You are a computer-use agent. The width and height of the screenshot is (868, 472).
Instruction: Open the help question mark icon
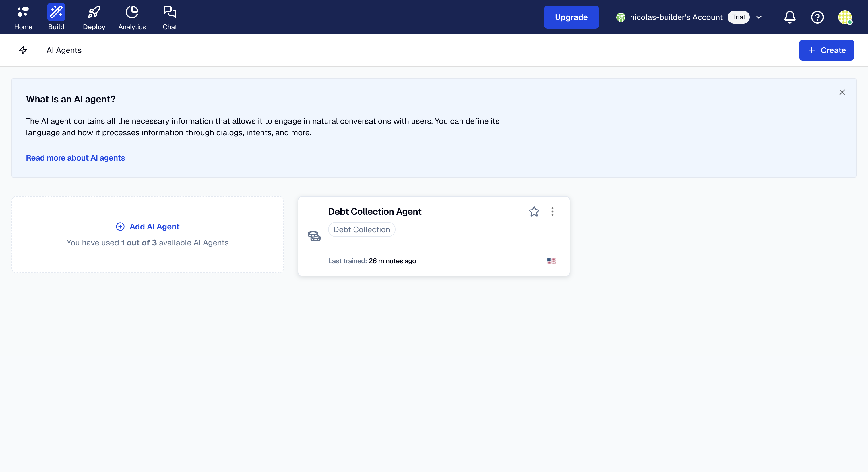pyautogui.click(x=817, y=17)
